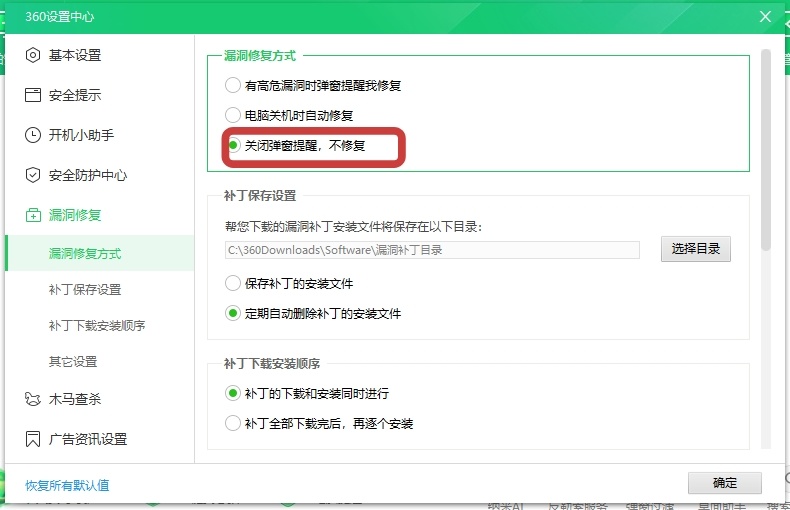Select 有高危漏洞时弹窗提醒我修复 radio option
Viewport: 790px width, 510px height.
232,85
